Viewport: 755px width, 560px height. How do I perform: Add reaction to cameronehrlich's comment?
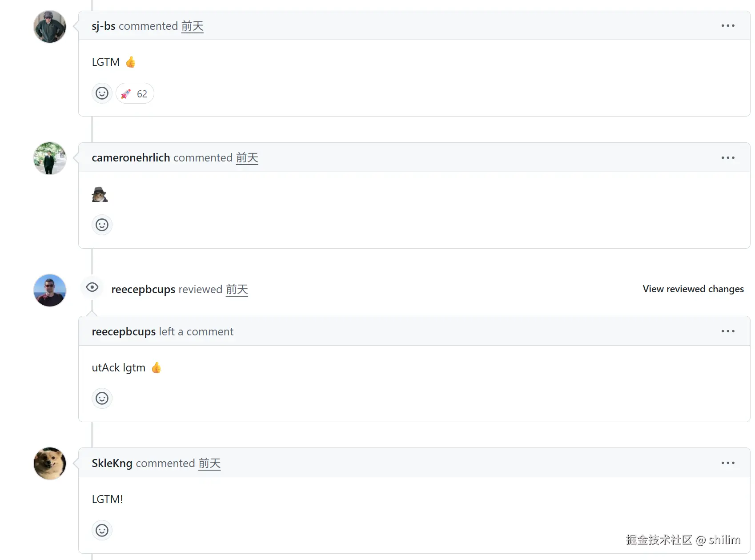coord(102,225)
